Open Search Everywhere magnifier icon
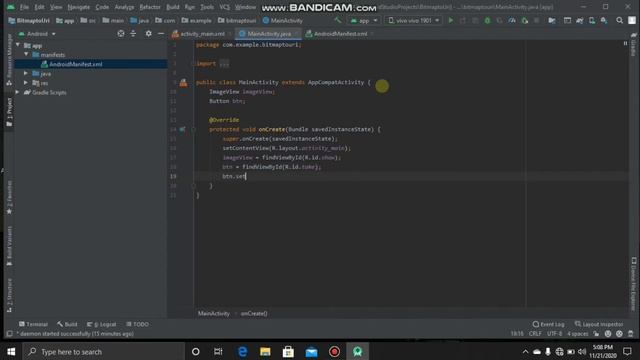Viewport: 640px width, 360px height. pos(620,20)
